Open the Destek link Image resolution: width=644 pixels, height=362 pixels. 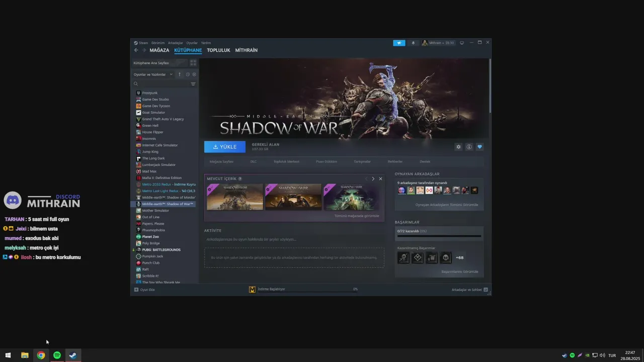point(425,161)
